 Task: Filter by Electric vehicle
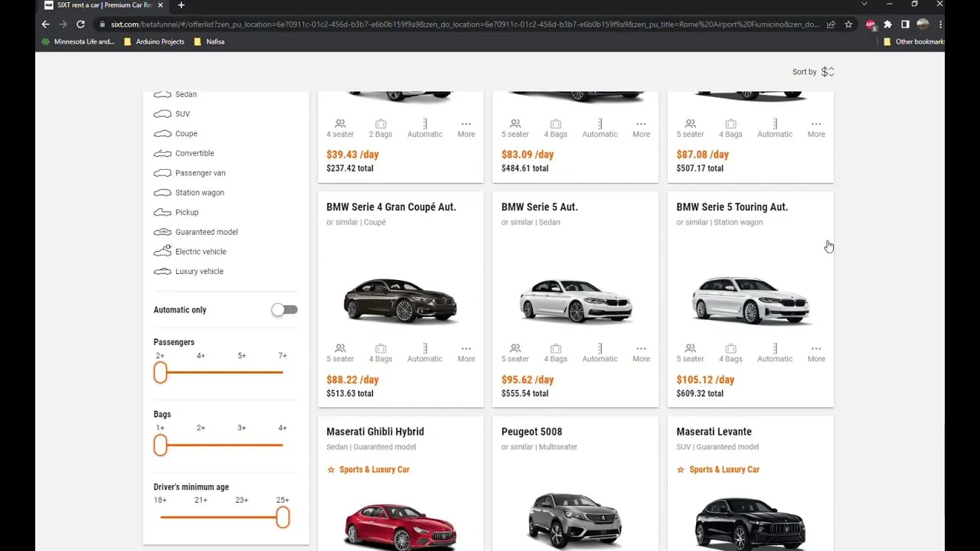coord(190,251)
